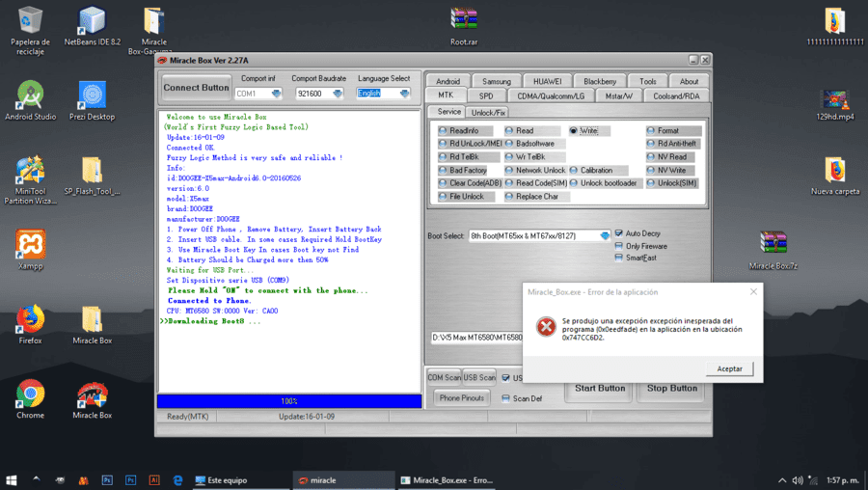
Task: Click the firmware path input field
Action: [477, 338]
